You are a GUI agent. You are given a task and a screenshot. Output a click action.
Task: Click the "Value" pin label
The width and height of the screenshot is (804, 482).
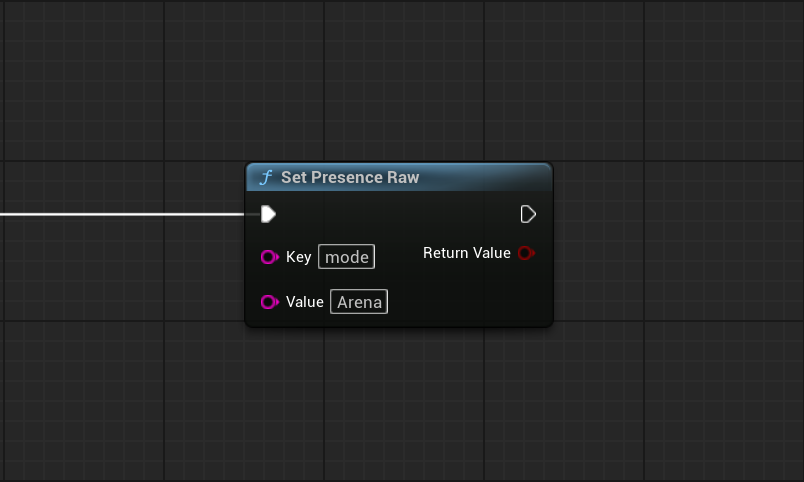coord(304,302)
